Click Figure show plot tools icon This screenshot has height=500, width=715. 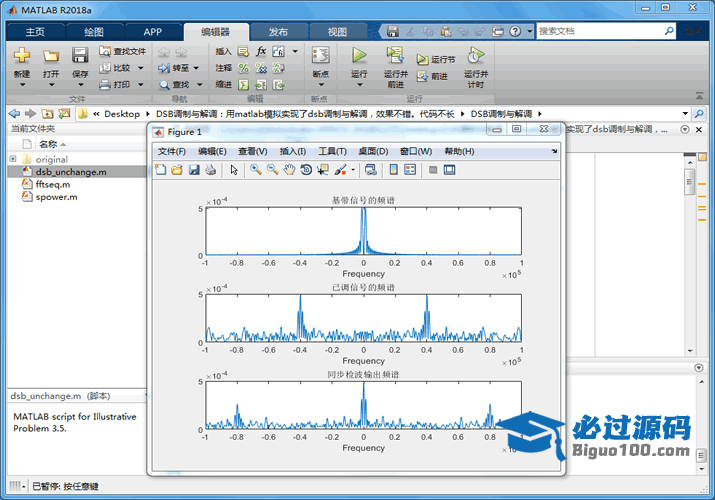click(450, 170)
